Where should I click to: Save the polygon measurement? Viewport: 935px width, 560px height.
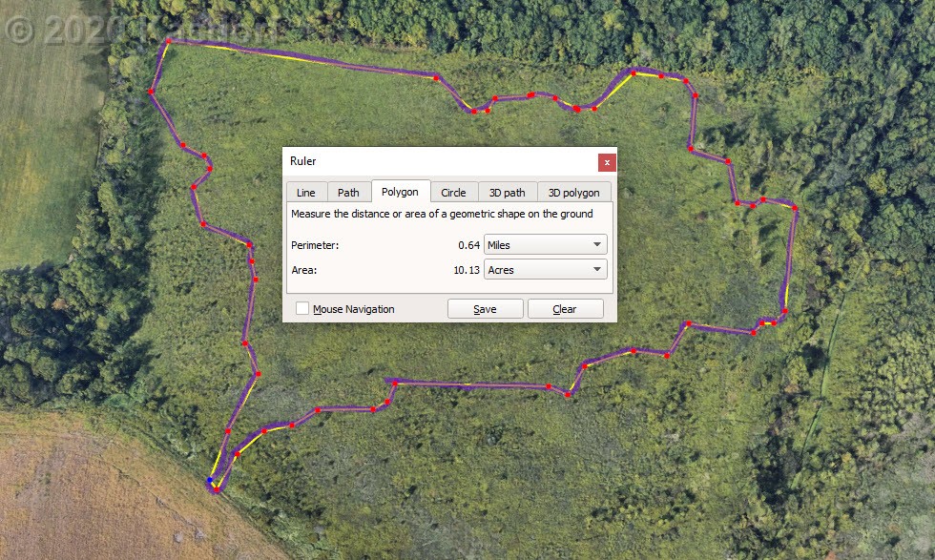pyautogui.click(x=485, y=309)
